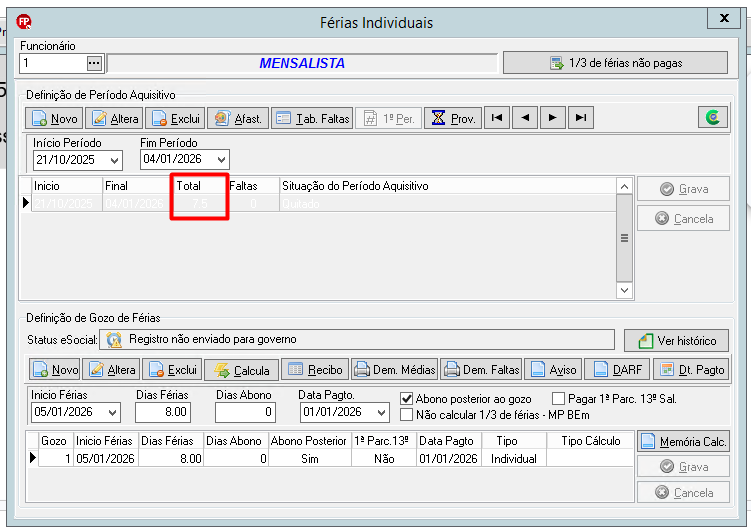
Task: Click Calcula in gozo toolbar
Action: (x=241, y=370)
